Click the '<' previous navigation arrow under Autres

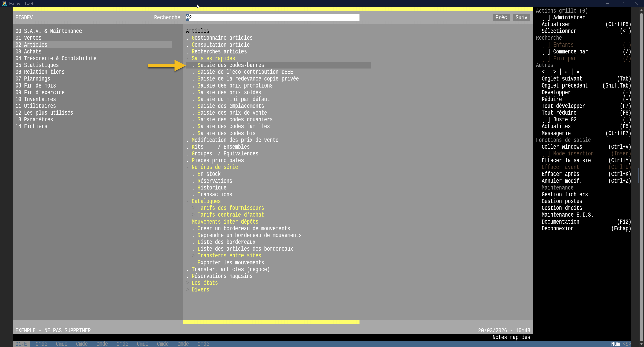[x=543, y=72]
